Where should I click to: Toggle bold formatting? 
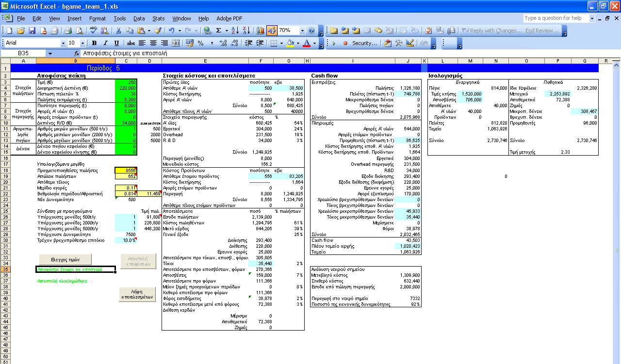click(94, 43)
